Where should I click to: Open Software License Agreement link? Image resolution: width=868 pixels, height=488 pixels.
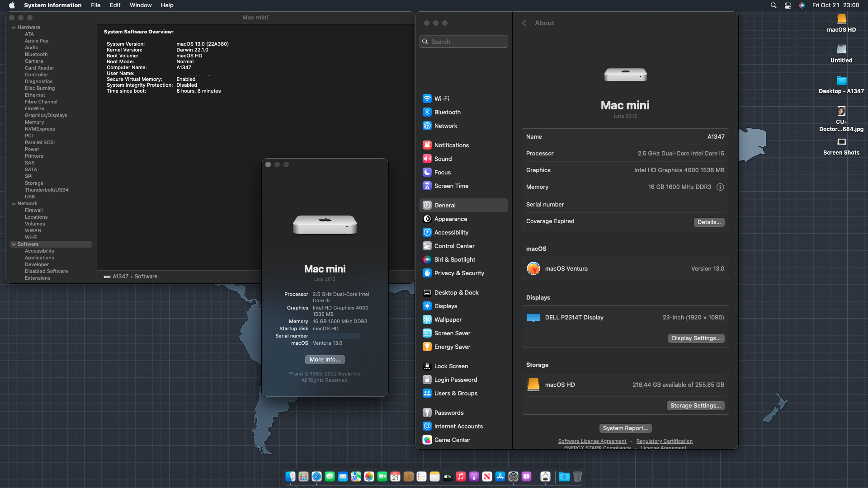[592, 441]
